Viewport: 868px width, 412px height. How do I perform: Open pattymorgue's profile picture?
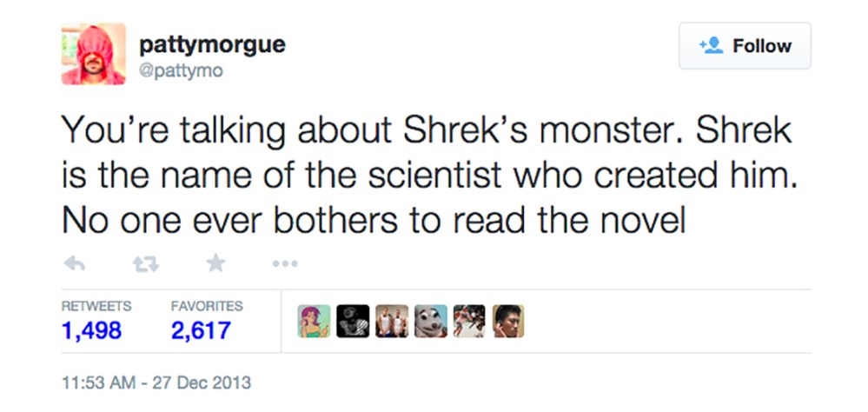click(x=94, y=54)
